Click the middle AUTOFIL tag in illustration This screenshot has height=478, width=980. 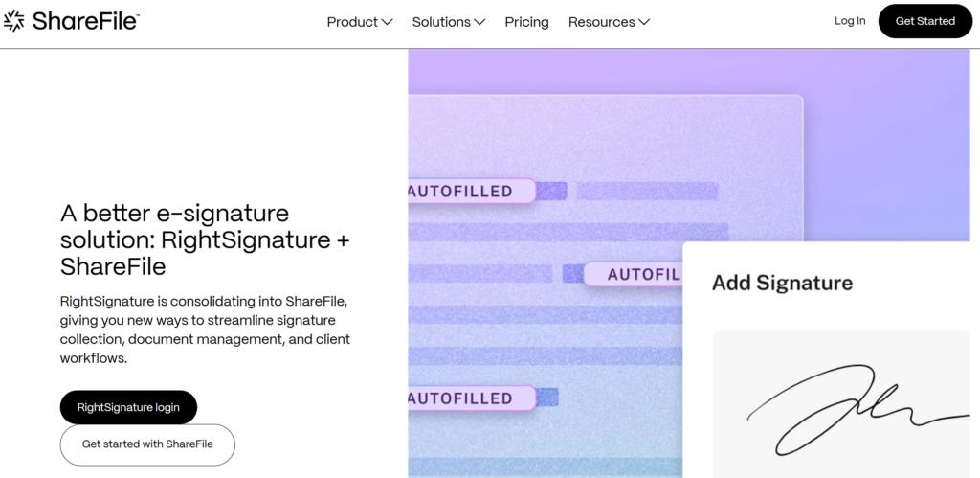point(634,274)
